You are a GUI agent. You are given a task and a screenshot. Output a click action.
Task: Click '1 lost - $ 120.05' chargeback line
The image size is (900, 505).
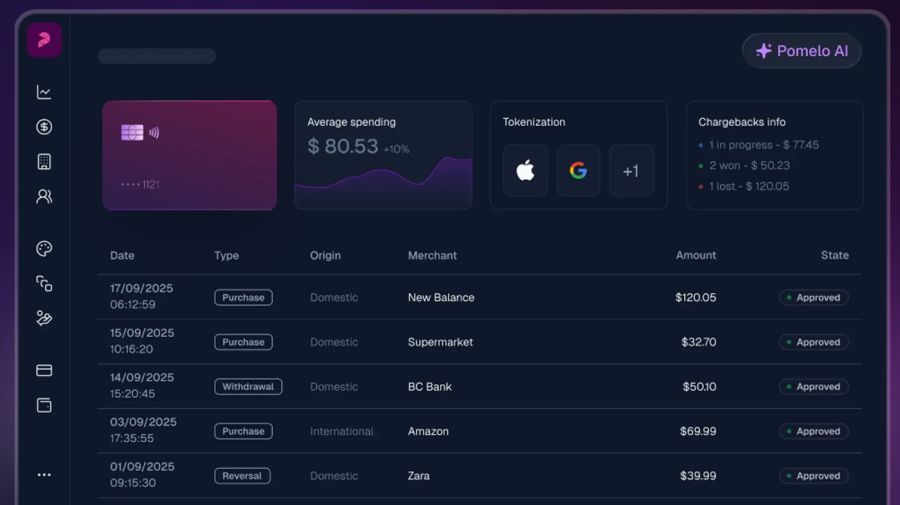[x=743, y=186]
